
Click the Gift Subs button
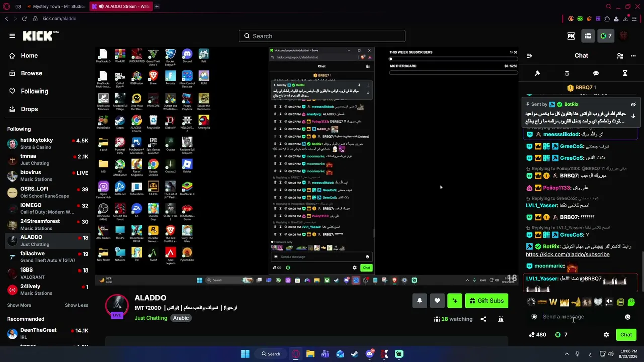pos(487,301)
